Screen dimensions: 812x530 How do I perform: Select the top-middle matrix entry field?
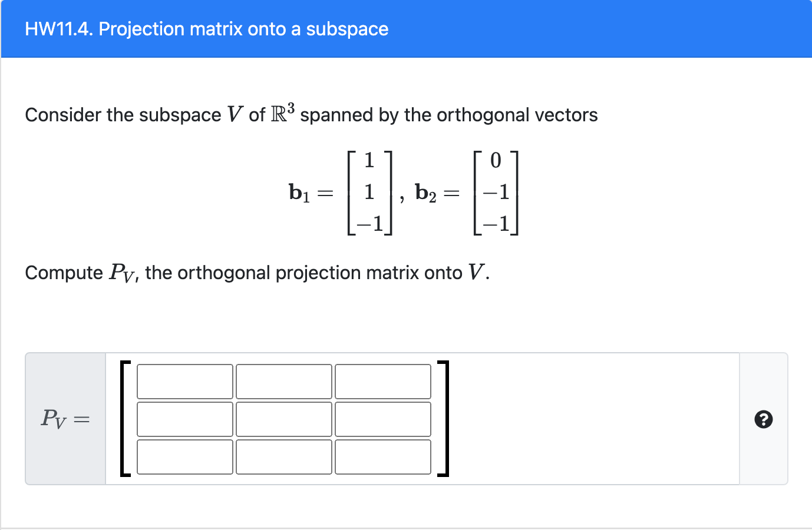283,381
